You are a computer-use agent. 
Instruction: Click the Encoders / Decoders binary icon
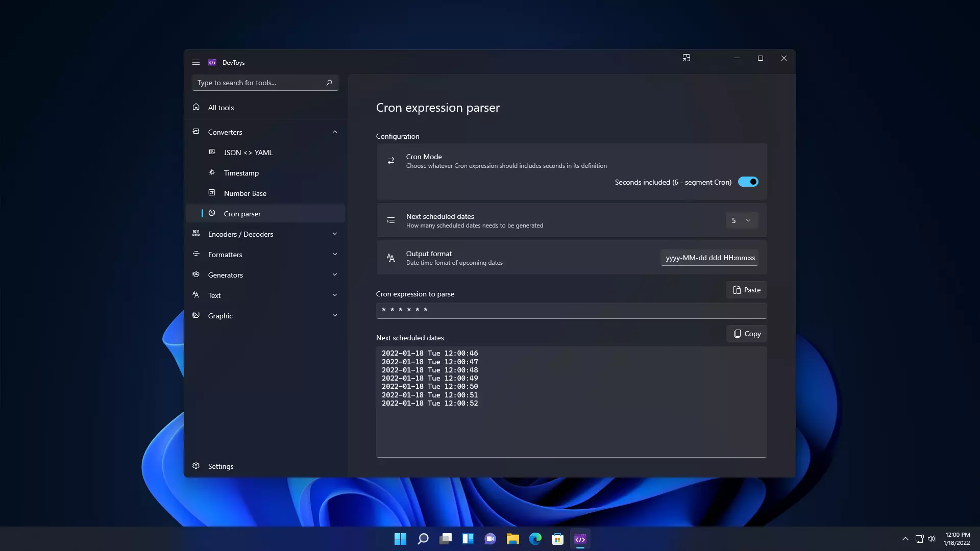pyautogui.click(x=196, y=234)
